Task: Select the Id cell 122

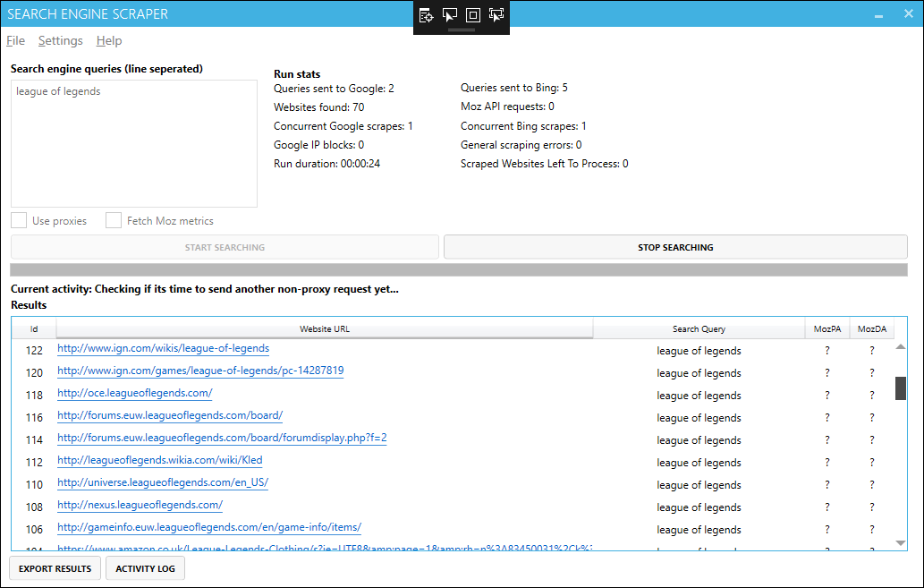Action: (34, 350)
